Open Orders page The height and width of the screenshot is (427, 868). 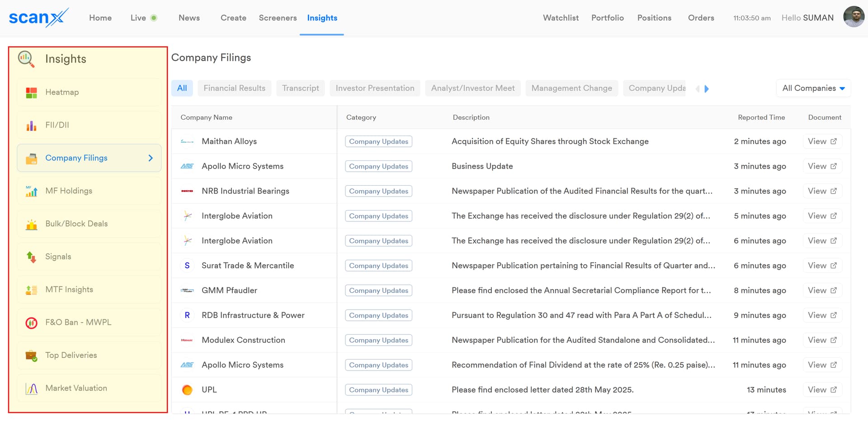tap(701, 18)
